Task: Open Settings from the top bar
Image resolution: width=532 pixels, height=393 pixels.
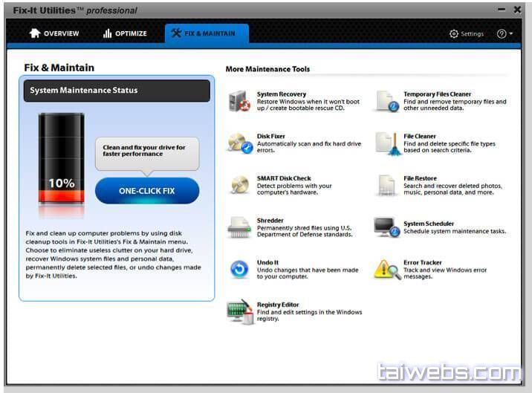Action: [467, 33]
